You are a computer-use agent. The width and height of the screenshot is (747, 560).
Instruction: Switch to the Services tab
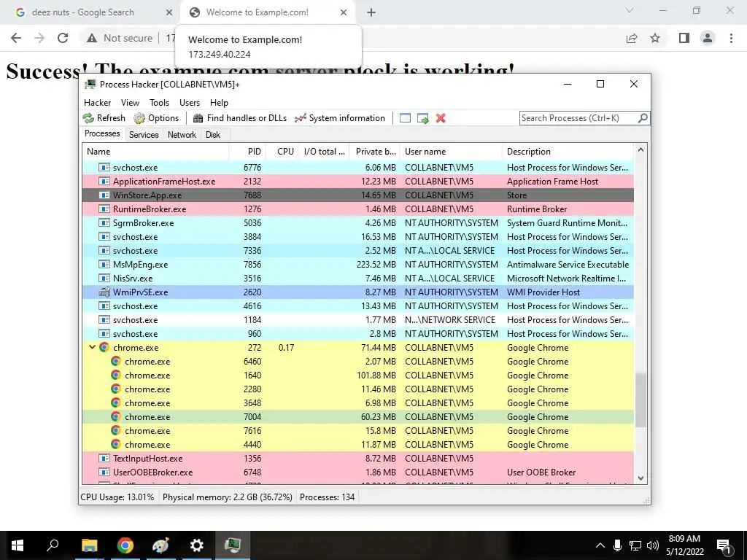coord(144,135)
